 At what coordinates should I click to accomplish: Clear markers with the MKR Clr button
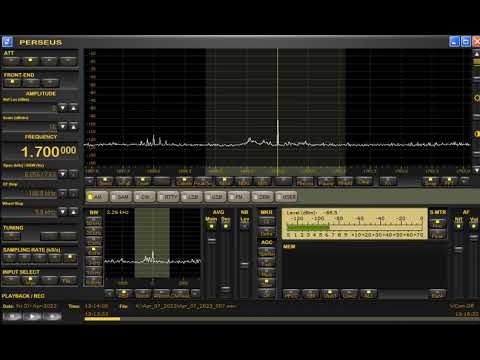pos(266,221)
